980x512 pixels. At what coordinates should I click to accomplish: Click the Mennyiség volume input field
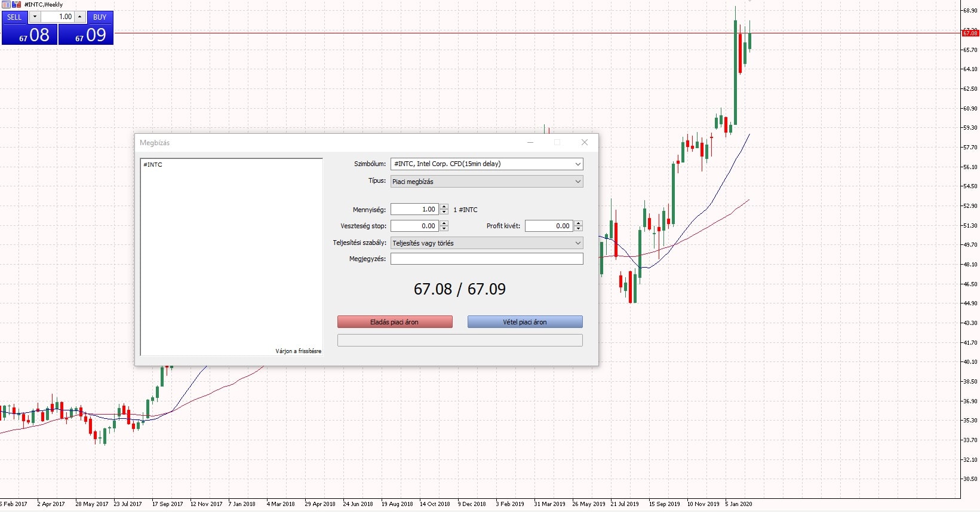pyautogui.click(x=414, y=210)
